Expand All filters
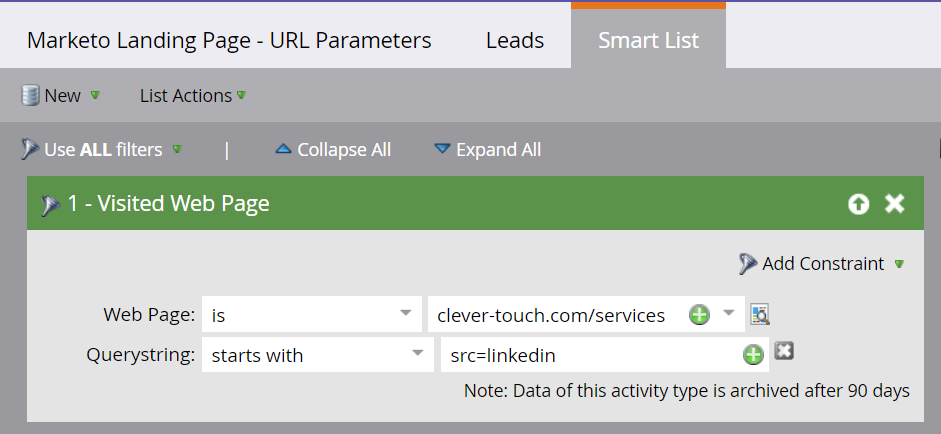This screenshot has height=434, width=941. coord(487,149)
